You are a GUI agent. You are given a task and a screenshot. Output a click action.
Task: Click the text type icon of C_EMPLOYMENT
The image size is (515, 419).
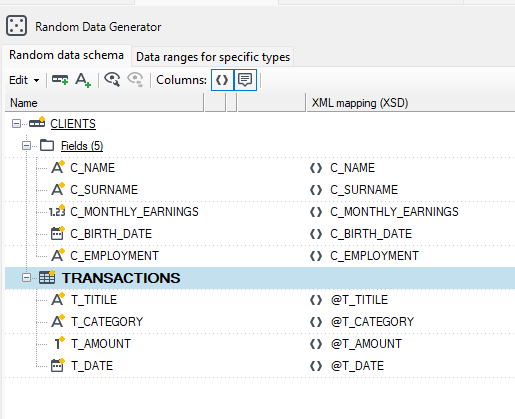pos(58,255)
